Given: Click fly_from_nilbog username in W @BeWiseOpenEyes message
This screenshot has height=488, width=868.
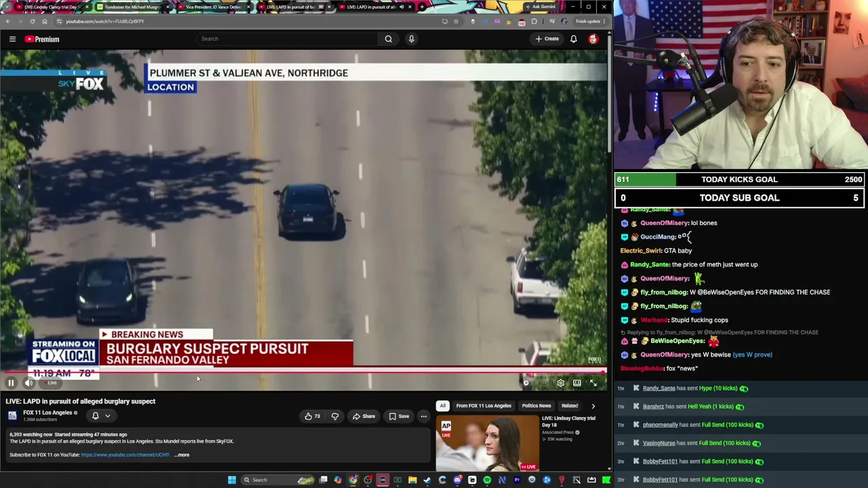Looking at the screenshot, I should [x=664, y=292].
